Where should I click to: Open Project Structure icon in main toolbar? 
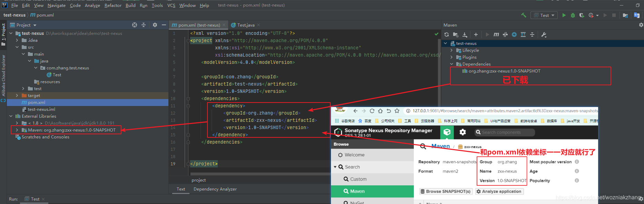tap(625, 15)
